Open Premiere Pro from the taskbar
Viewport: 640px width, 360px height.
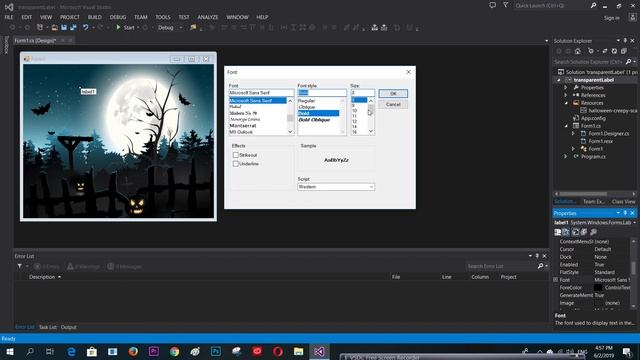[x=154, y=351]
